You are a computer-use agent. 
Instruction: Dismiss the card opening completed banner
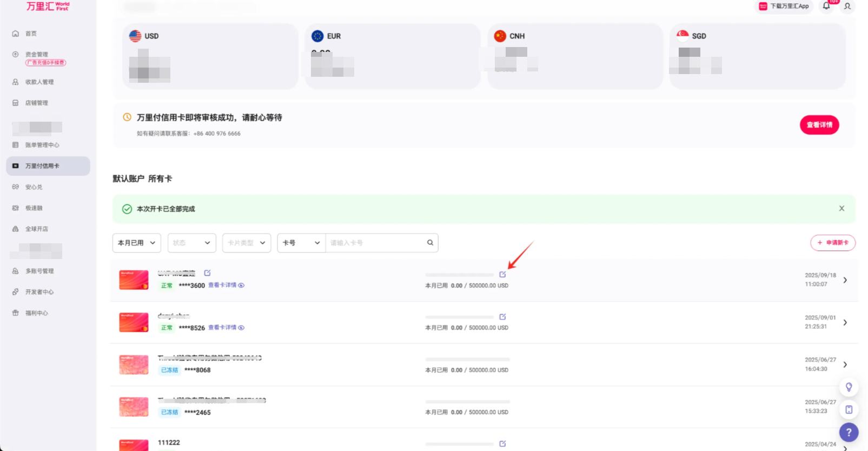pyautogui.click(x=842, y=209)
